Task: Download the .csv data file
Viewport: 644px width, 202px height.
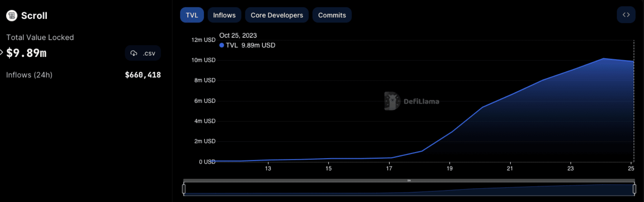Action: [x=143, y=53]
